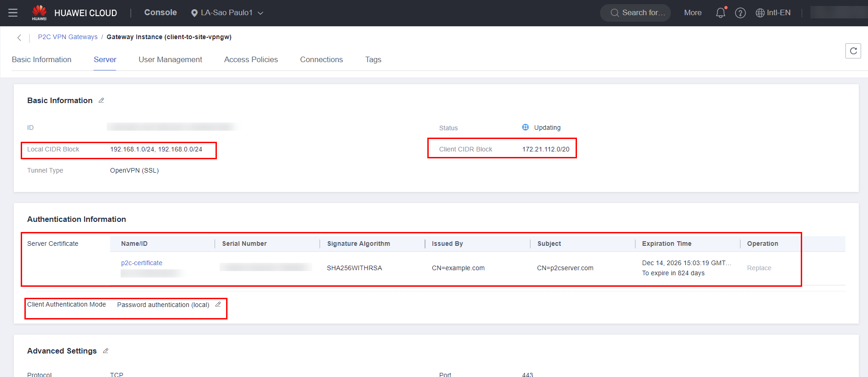Image resolution: width=868 pixels, height=377 pixels.
Task: Click the P2C VPN Gateways breadcrumb
Action: tap(68, 37)
